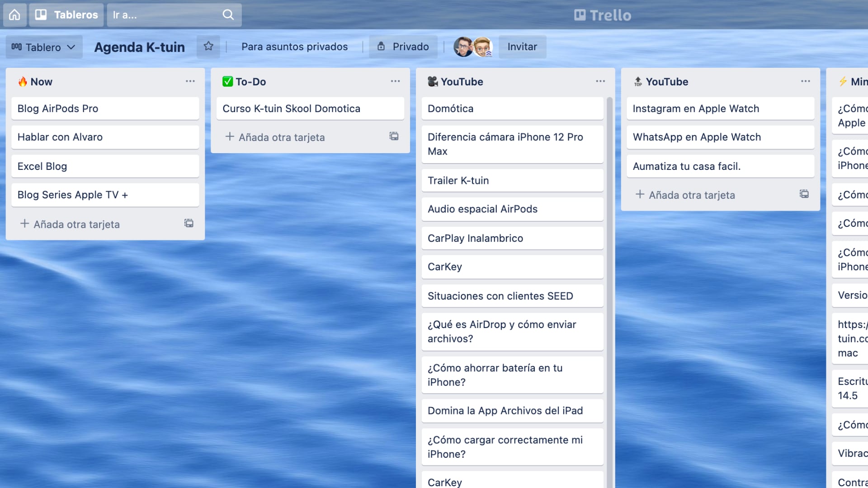Open the To-Do list actions menu
This screenshot has height=488, width=868.
pyautogui.click(x=396, y=81)
